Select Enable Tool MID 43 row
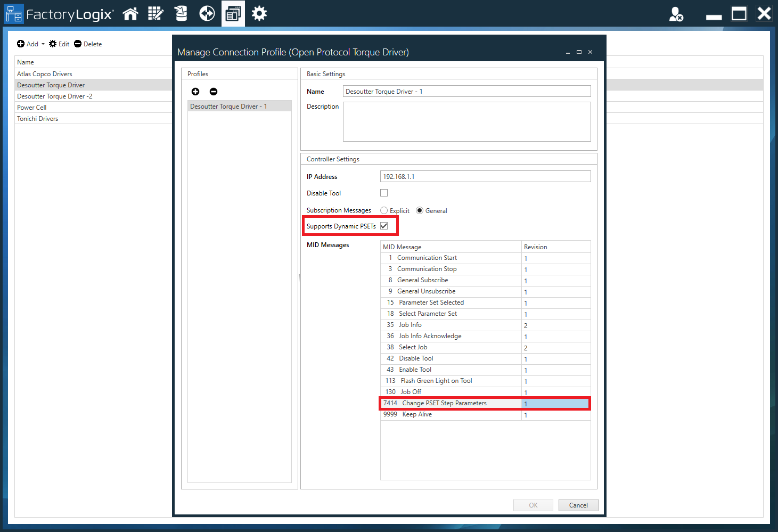The image size is (778, 532). (485, 370)
